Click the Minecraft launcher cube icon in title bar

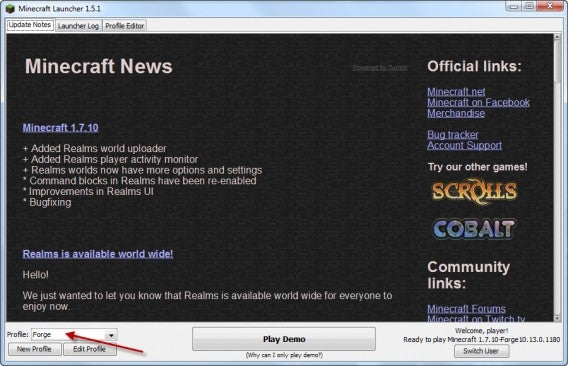point(10,8)
